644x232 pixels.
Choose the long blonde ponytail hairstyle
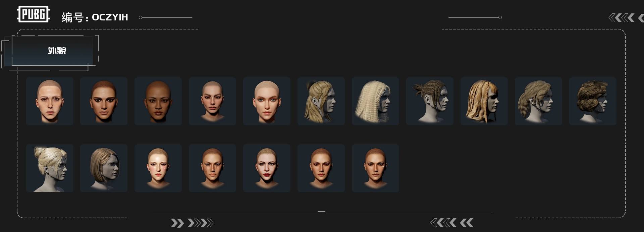pyautogui.click(x=321, y=101)
